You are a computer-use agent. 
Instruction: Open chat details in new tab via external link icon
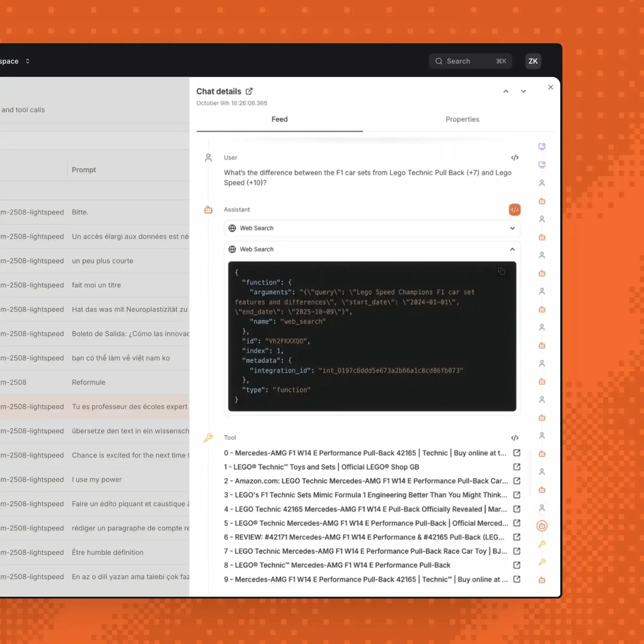tap(249, 91)
